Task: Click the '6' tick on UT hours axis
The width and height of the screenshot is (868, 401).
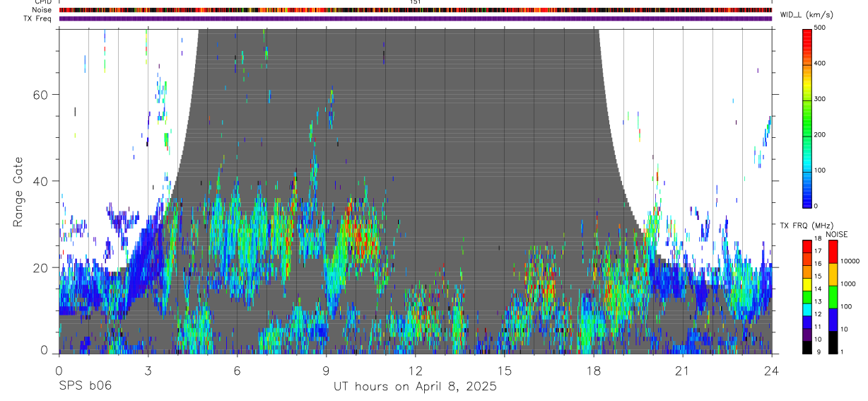Action: click(x=237, y=371)
